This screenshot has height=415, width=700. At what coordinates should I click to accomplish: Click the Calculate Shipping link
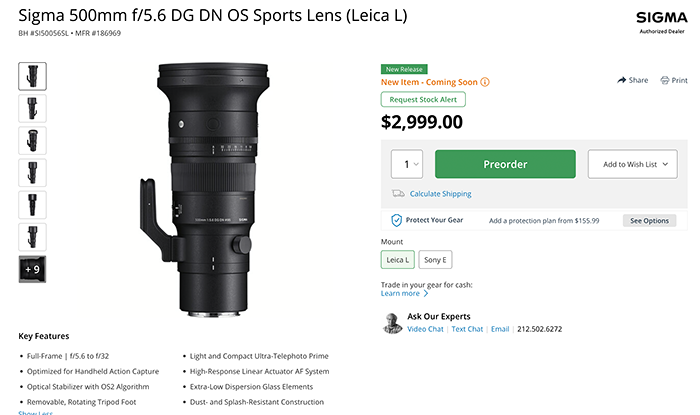point(441,194)
